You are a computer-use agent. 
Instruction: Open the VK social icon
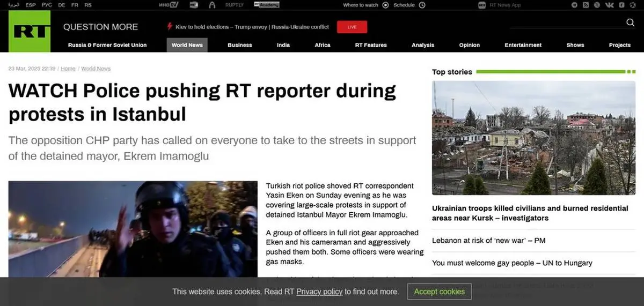point(610,5)
